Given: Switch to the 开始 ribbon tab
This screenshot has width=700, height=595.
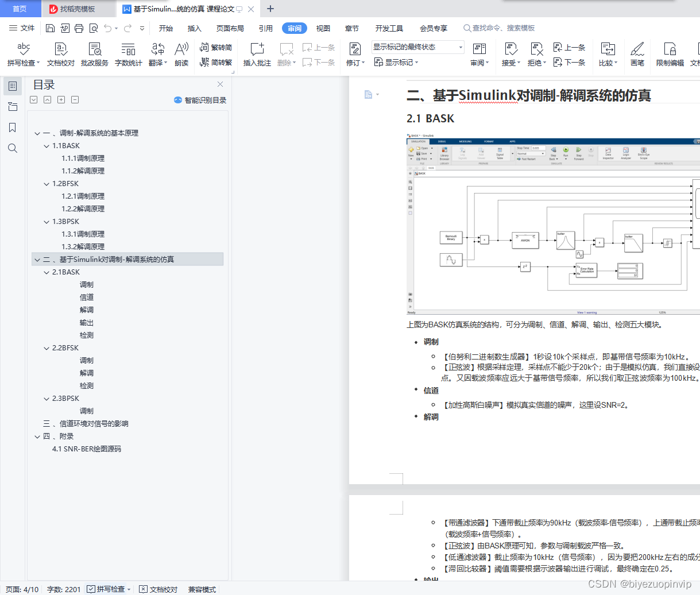Looking at the screenshot, I should (166, 28).
